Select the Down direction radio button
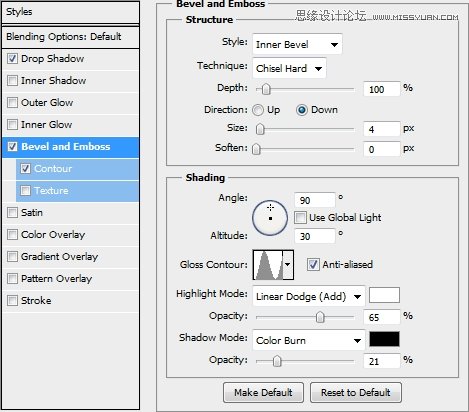Screen dimensions: 469x412 [302, 110]
